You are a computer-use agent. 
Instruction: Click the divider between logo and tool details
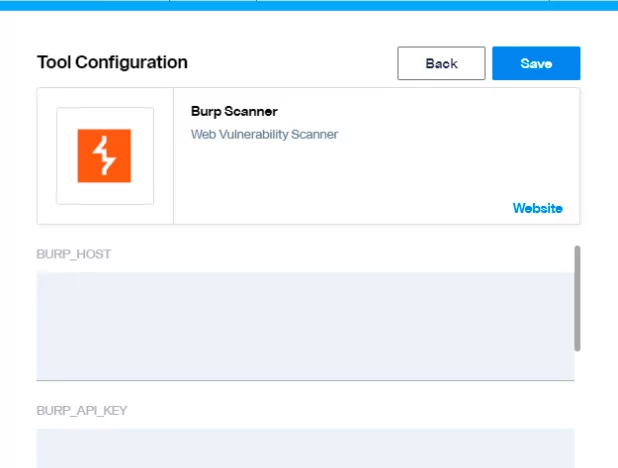174,156
